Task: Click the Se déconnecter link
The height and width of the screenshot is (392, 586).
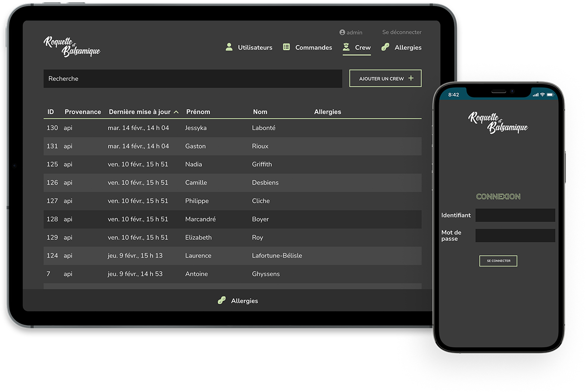Action: pos(401,32)
